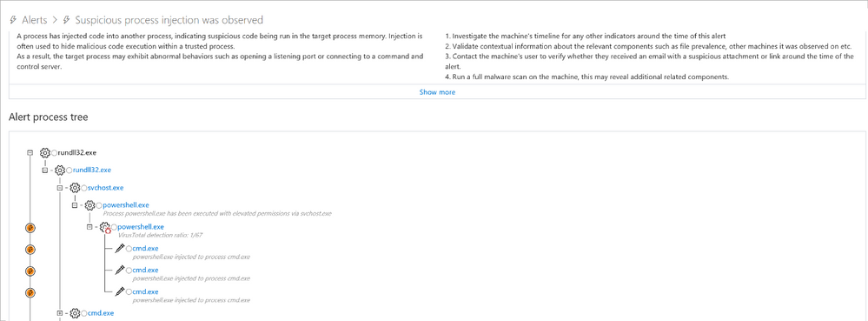This screenshot has height=321, width=868.
Task: Open the blue rundll32.exe child process link
Action: tap(92, 170)
